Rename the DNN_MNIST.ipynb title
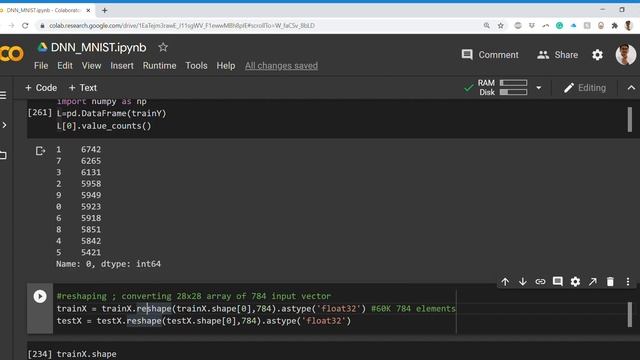The height and width of the screenshot is (360, 640). tap(98, 47)
